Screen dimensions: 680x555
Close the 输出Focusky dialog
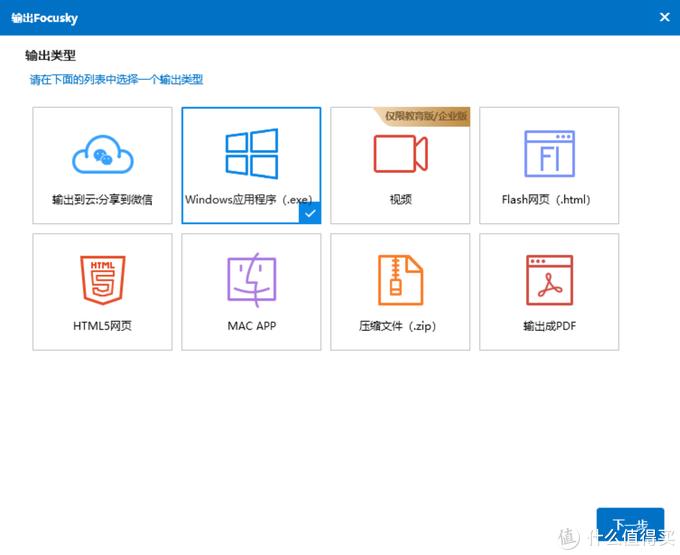(x=664, y=17)
